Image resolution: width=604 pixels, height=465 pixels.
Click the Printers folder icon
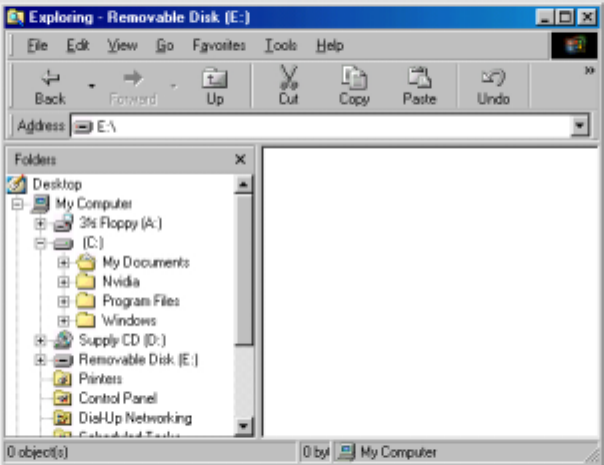point(63,379)
